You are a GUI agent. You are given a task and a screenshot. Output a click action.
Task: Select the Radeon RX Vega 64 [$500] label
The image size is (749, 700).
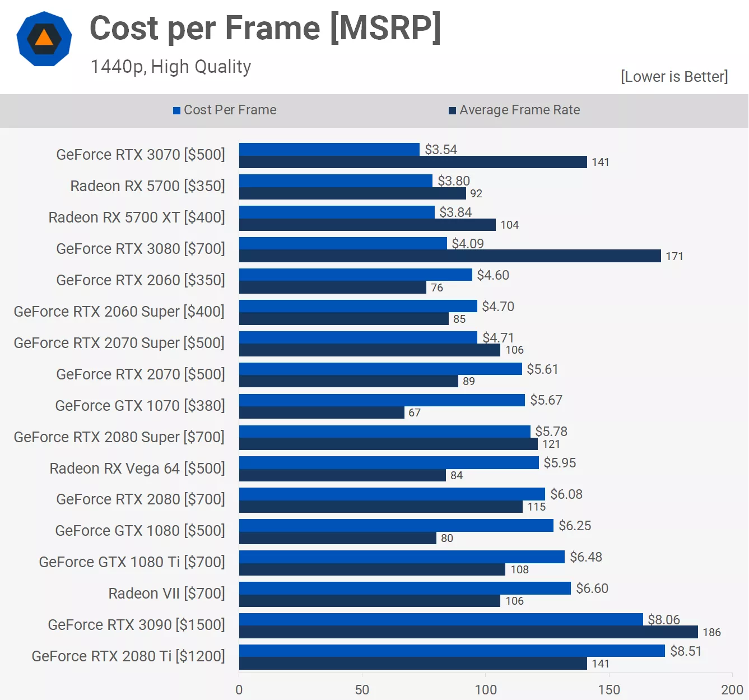pyautogui.click(x=137, y=469)
